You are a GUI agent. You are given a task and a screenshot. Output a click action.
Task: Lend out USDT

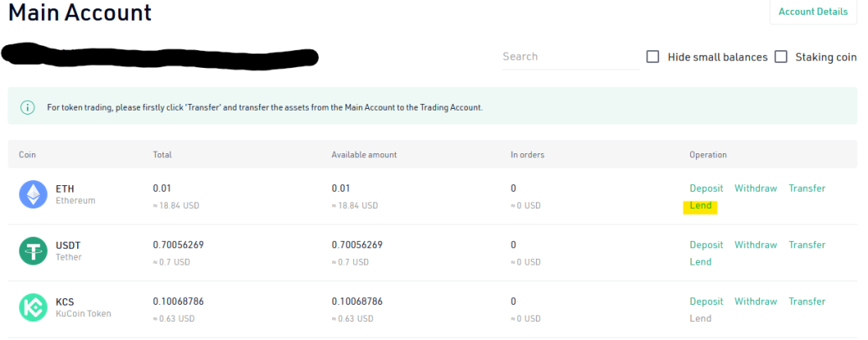(700, 261)
